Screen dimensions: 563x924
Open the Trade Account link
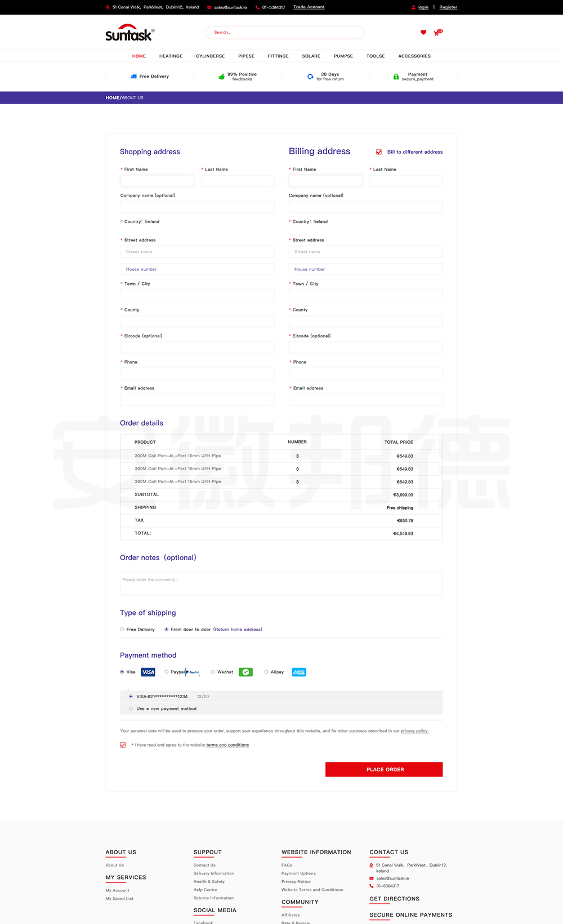pos(309,7)
